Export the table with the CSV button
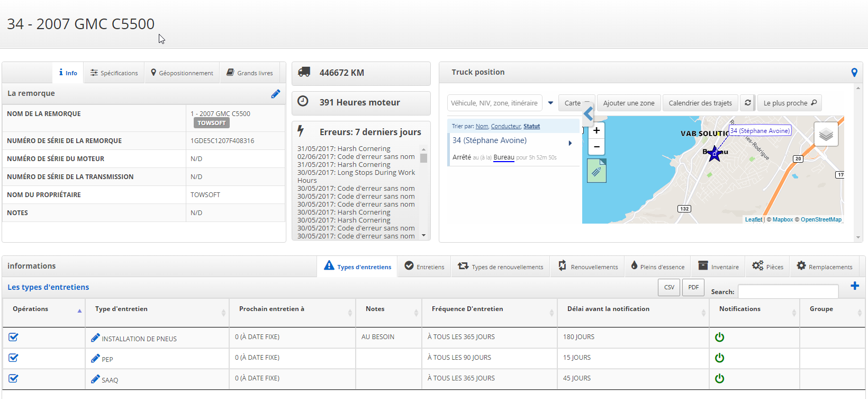This screenshot has width=868, height=399. pos(669,287)
